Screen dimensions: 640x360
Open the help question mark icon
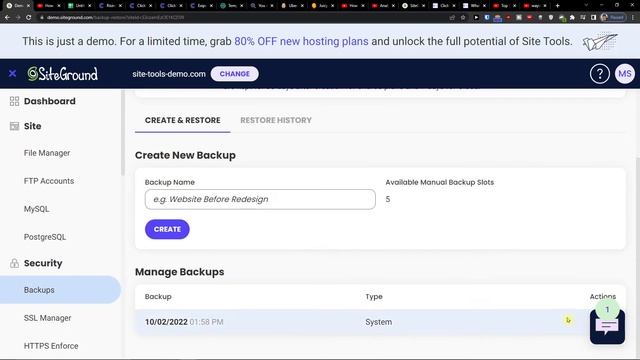tap(599, 74)
